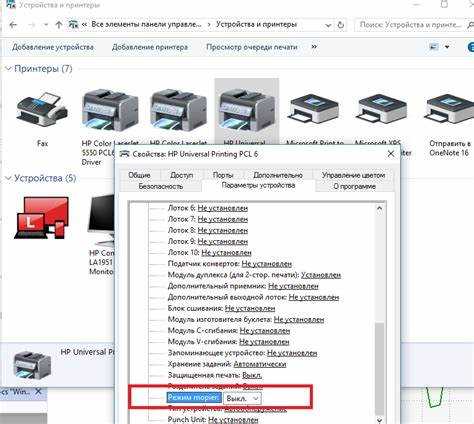Click the address bar path Устройства и принтеры
474x424 pixels.
pos(256,25)
